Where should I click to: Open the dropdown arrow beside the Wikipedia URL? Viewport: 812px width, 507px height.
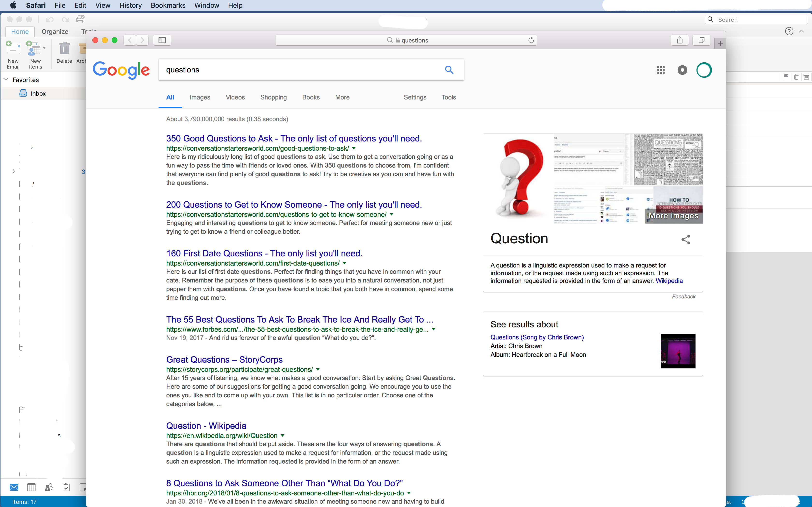(283, 436)
